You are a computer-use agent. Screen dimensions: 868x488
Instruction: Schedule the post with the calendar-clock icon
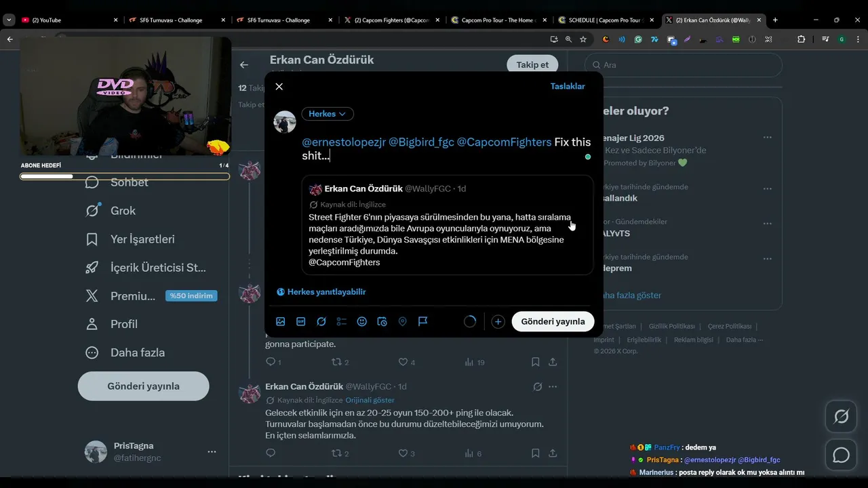tap(382, 321)
